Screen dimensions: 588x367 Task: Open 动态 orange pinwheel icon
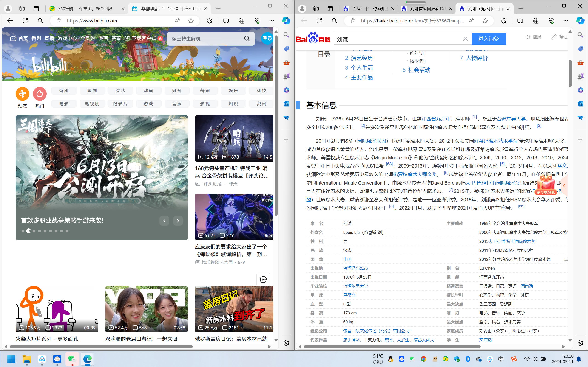tap(22, 94)
